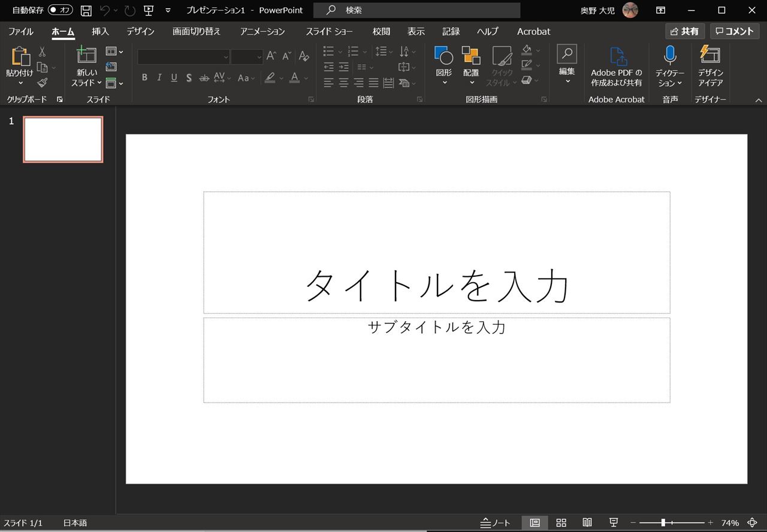Image resolution: width=767 pixels, height=532 pixels.
Task: Increase font size with the larger A icon
Action: tap(271, 56)
